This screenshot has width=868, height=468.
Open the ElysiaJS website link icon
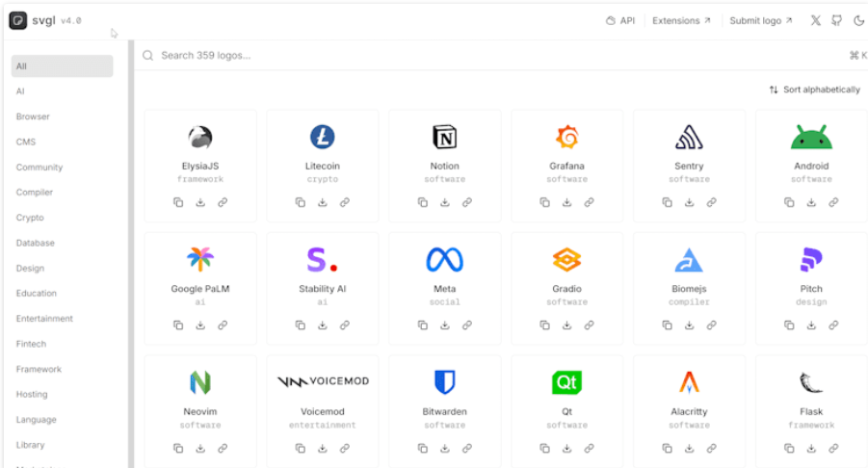(223, 202)
